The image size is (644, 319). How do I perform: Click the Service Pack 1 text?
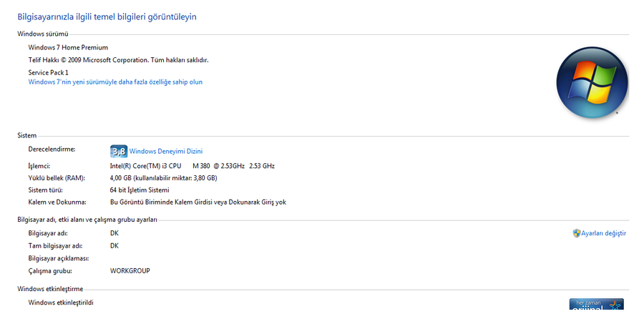[49, 72]
